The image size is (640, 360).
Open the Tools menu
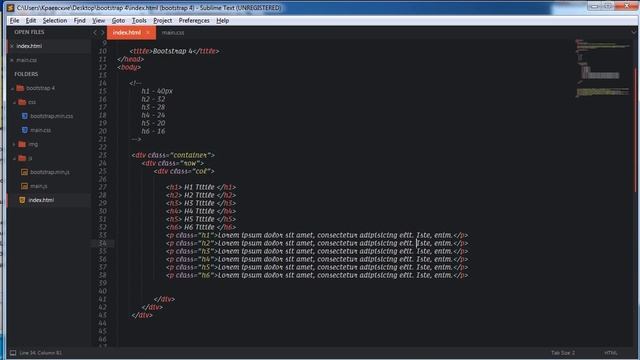[139, 20]
